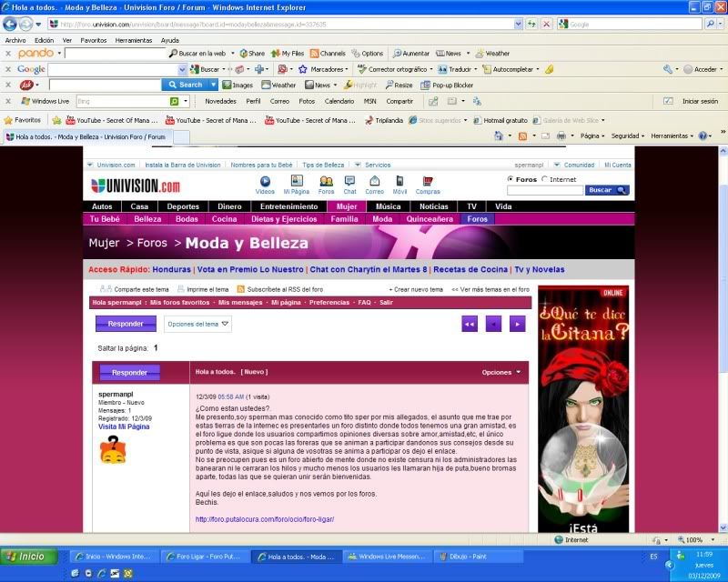Close the Windows Live toolbar with its X

point(8,101)
